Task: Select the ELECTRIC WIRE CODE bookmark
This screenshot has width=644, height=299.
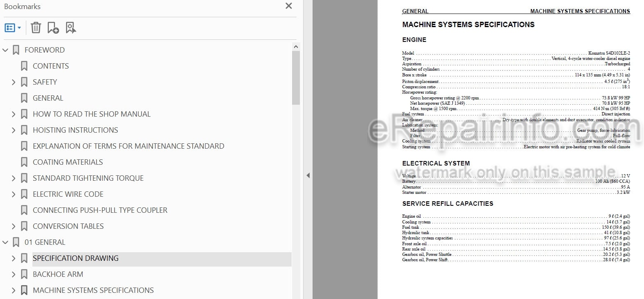Action: click(68, 194)
